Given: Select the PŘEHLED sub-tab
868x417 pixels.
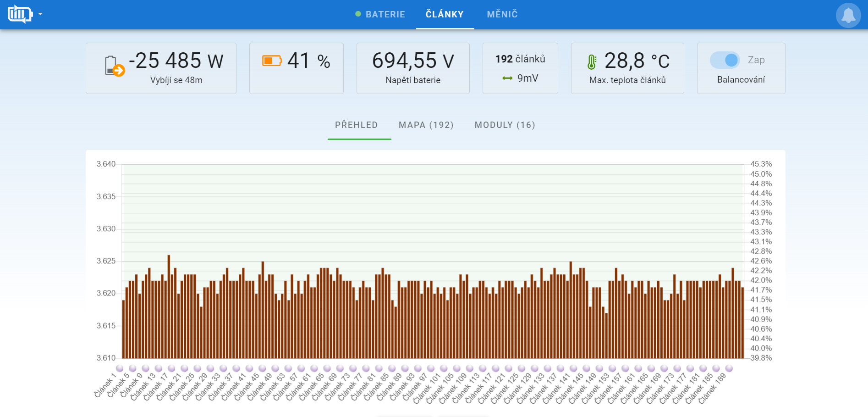Looking at the screenshot, I should [x=357, y=125].
